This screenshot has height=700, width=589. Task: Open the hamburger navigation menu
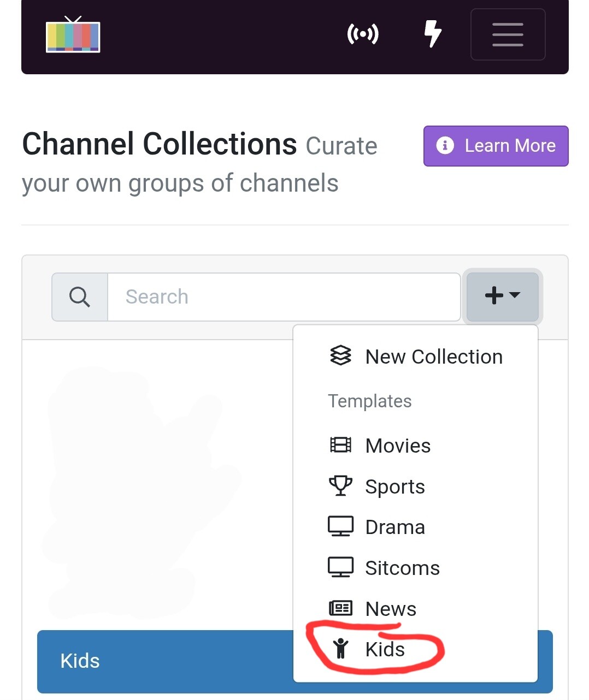pyautogui.click(x=508, y=34)
